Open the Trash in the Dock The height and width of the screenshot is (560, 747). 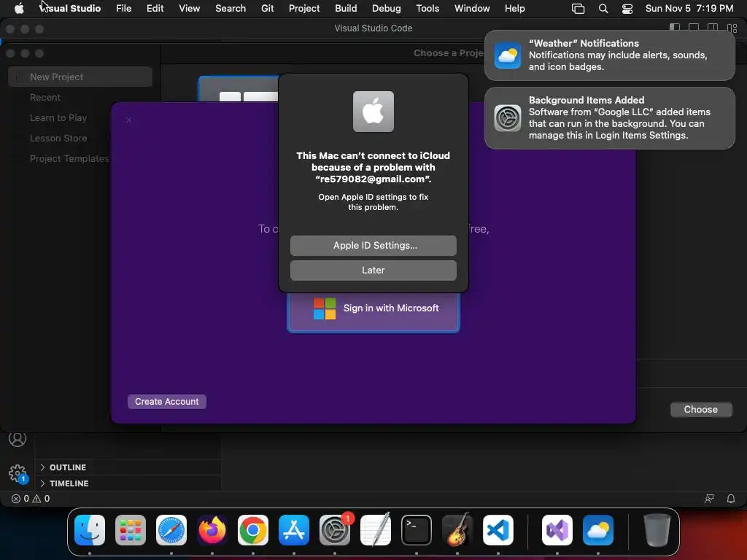point(657,530)
